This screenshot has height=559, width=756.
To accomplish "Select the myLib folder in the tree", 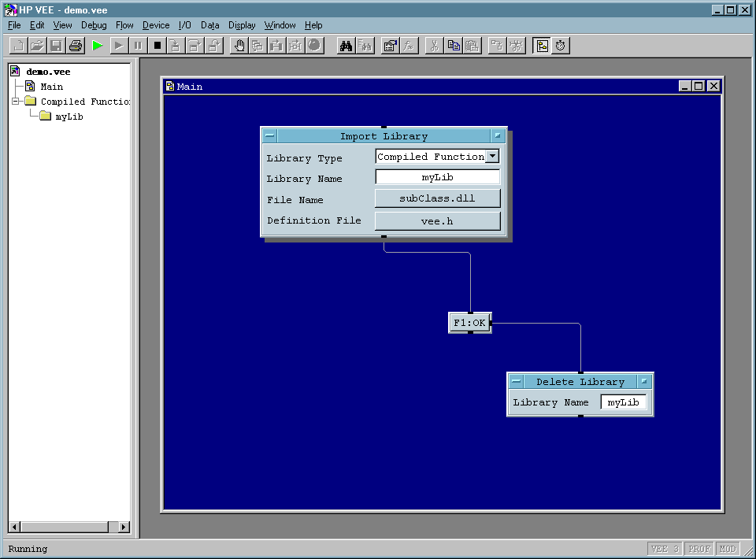I will (69, 117).
